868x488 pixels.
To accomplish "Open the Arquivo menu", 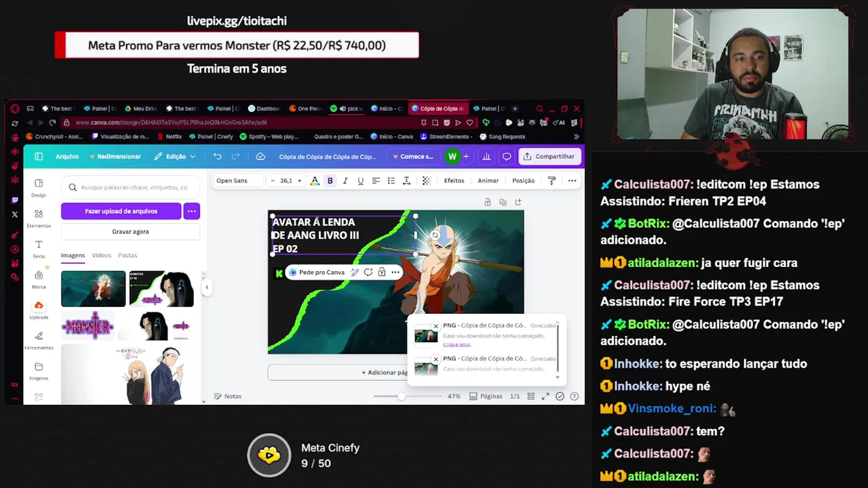I will 67,157.
